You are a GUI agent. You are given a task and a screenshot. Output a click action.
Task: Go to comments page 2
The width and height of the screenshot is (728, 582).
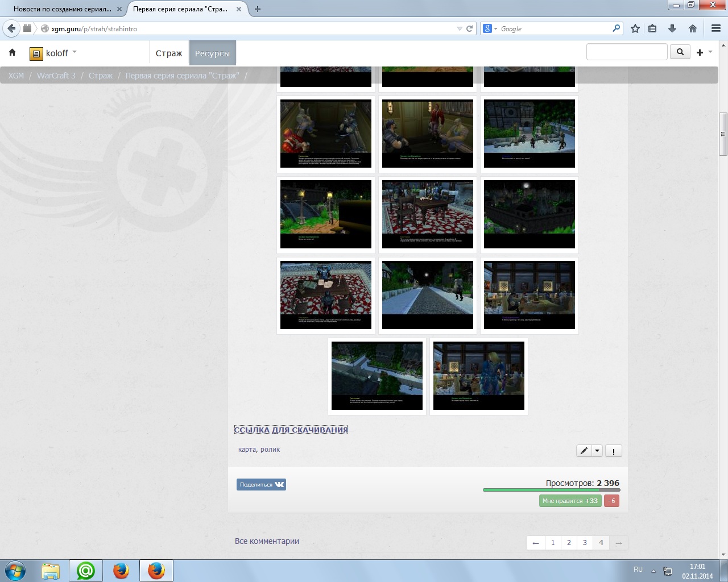point(569,543)
